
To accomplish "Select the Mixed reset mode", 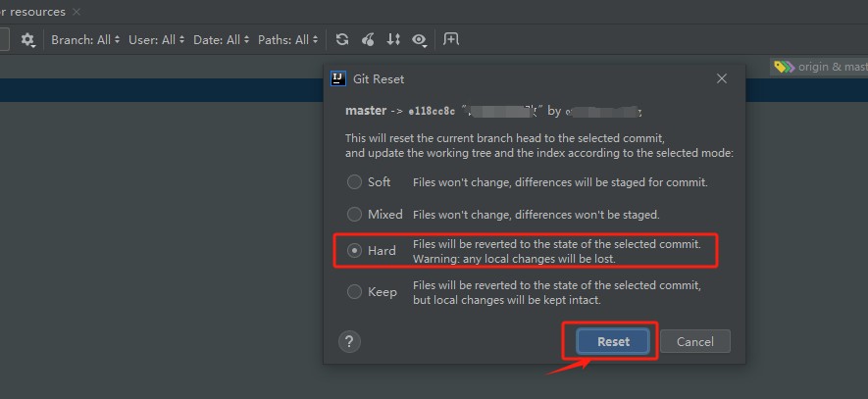I will click(354, 214).
